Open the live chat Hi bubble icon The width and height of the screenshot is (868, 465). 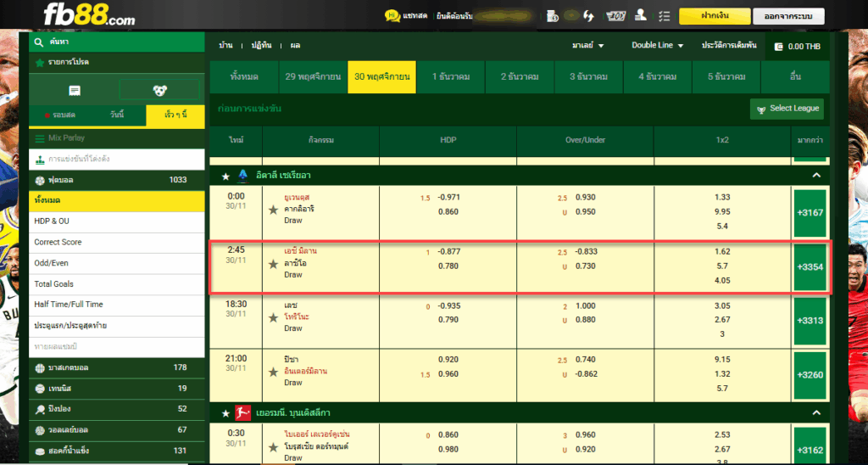click(392, 16)
